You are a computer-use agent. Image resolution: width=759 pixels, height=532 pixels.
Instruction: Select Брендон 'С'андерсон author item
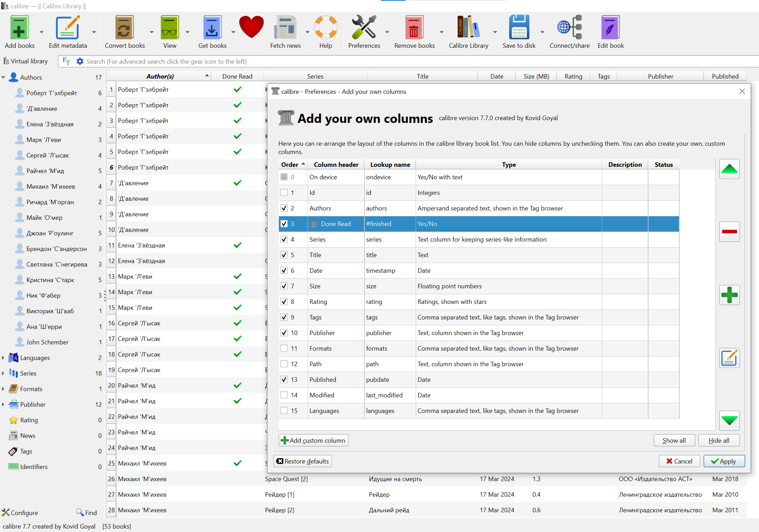[x=56, y=249]
